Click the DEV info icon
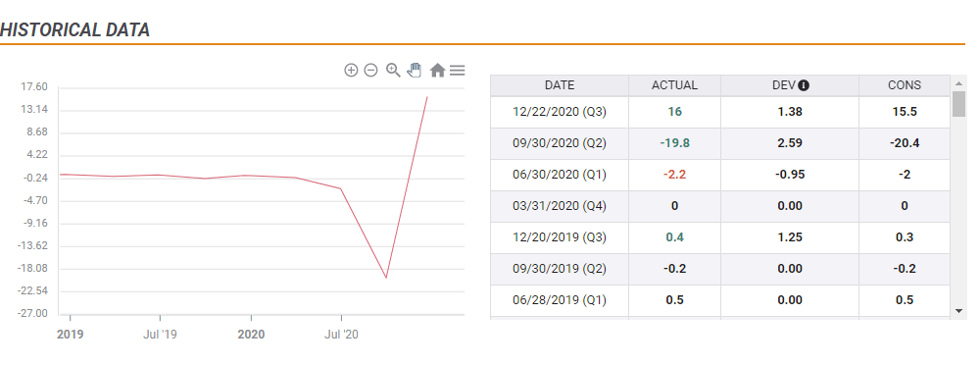Image resolution: width=980 pixels, height=365 pixels. coord(804,85)
